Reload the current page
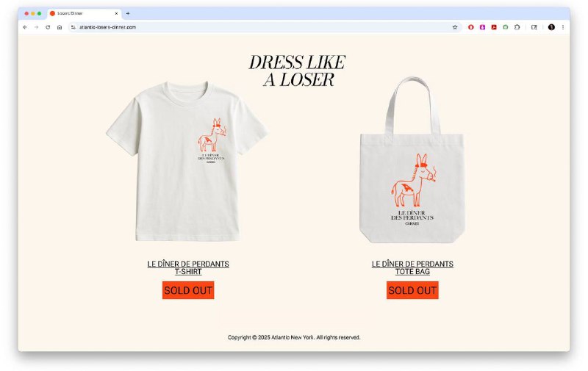Viewport: 588px width, 371px height. 48,27
